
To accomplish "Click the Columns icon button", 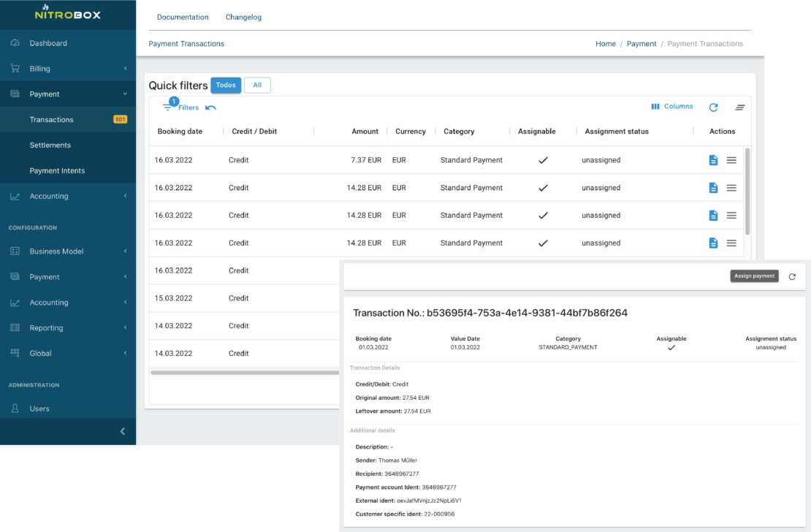I will [x=671, y=107].
